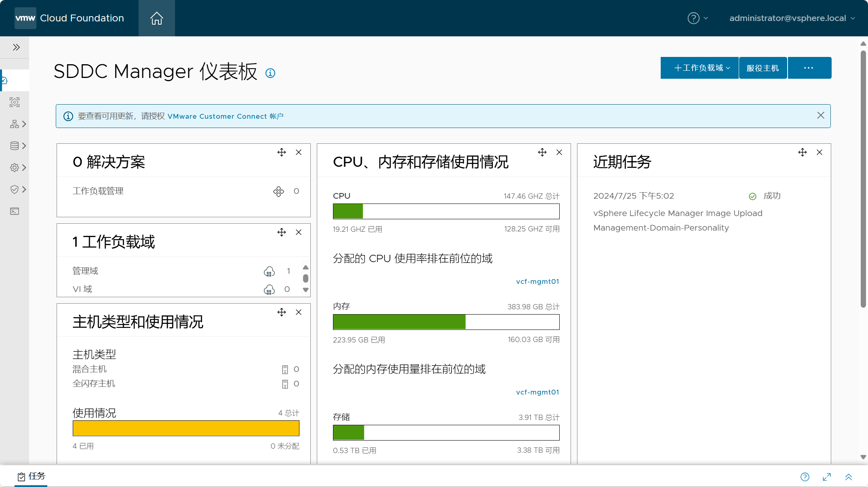The image size is (868, 487).
Task: Click move handle of 近期任务 widget
Action: tap(803, 152)
